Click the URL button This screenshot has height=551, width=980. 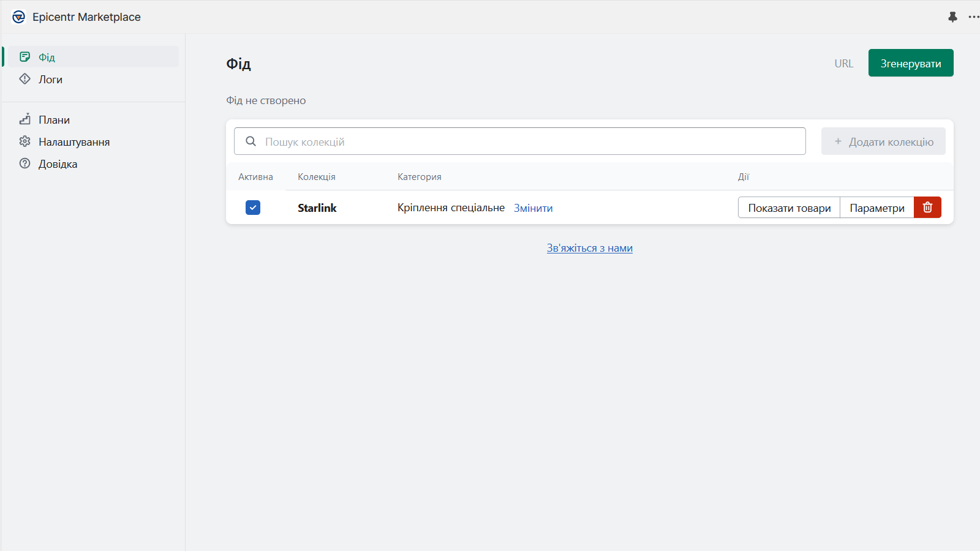click(843, 64)
